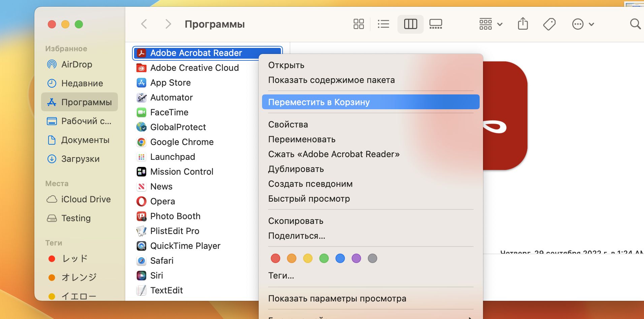Screen dimensions: 644x319
Task: Switch Finder to gallery view
Action: [x=436, y=24]
